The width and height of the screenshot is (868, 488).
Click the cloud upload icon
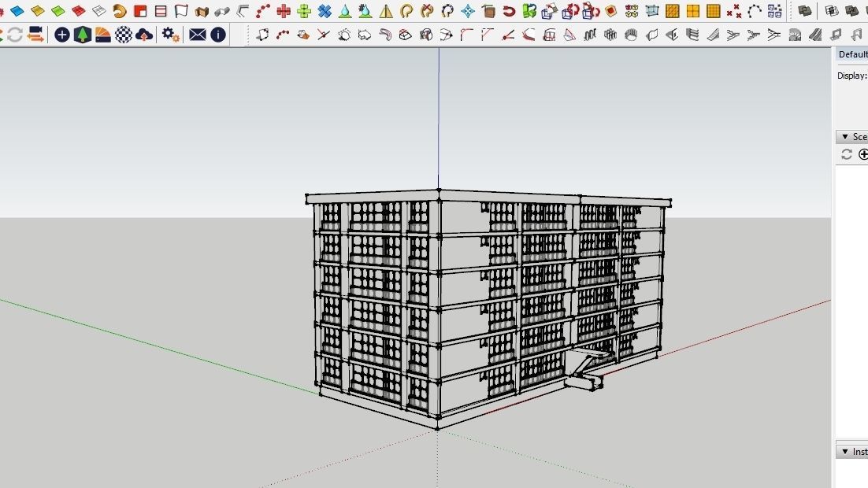(x=144, y=35)
